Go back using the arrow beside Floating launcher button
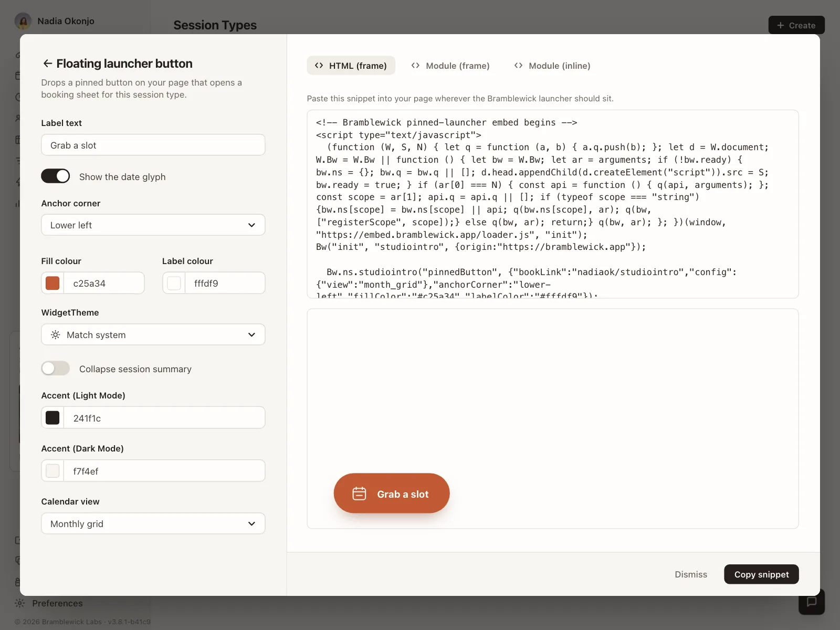This screenshot has height=630, width=840. pos(47,64)
